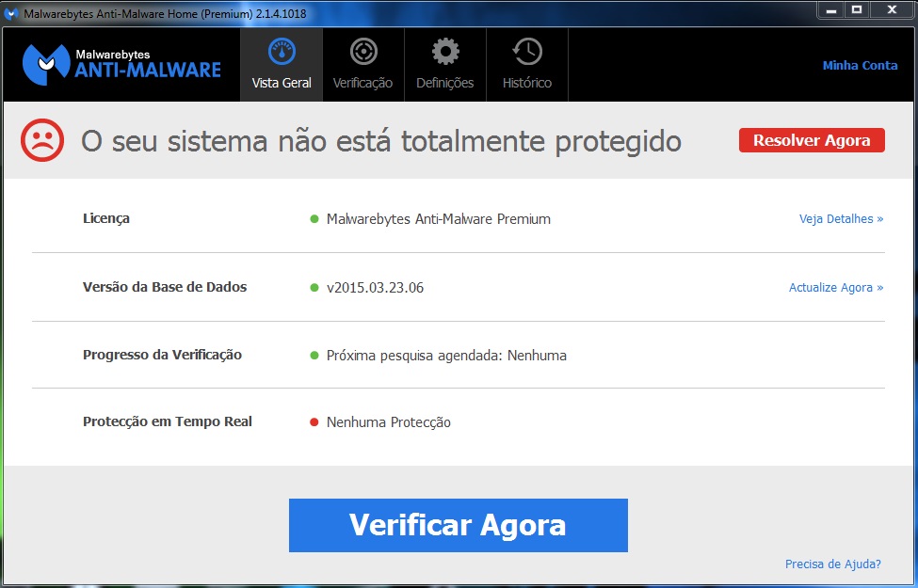The width and height of the screenshot is (918, 588).
Task: Click the Malwarebytes Anti-Malware logo
Action: click(121, 64)
